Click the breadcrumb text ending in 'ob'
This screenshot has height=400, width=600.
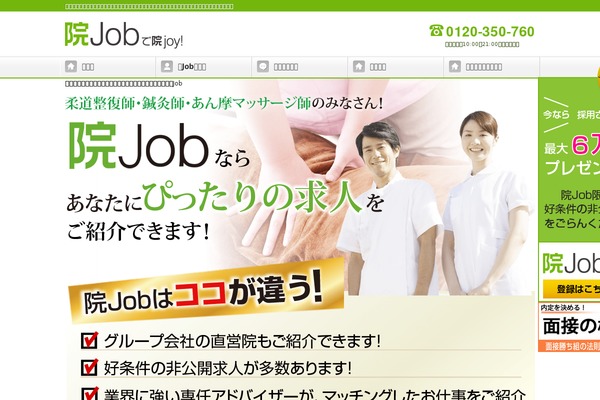tap(124, 83)
